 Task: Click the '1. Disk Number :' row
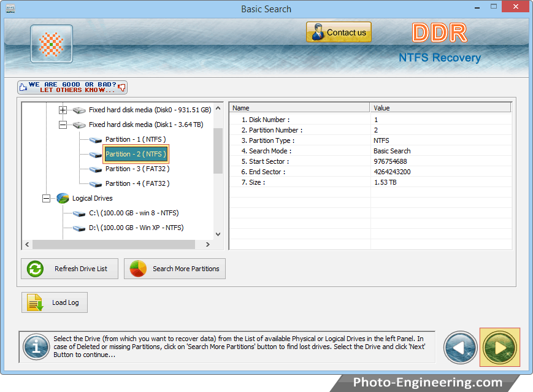(371, 120)
